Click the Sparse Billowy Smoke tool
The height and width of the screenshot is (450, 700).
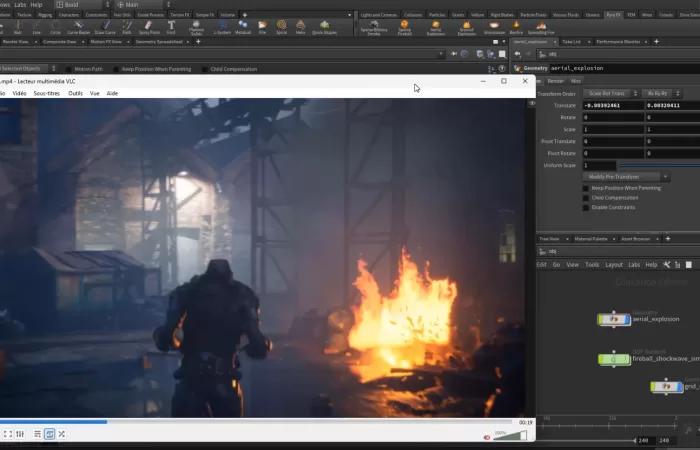click(x=374, y=28)
